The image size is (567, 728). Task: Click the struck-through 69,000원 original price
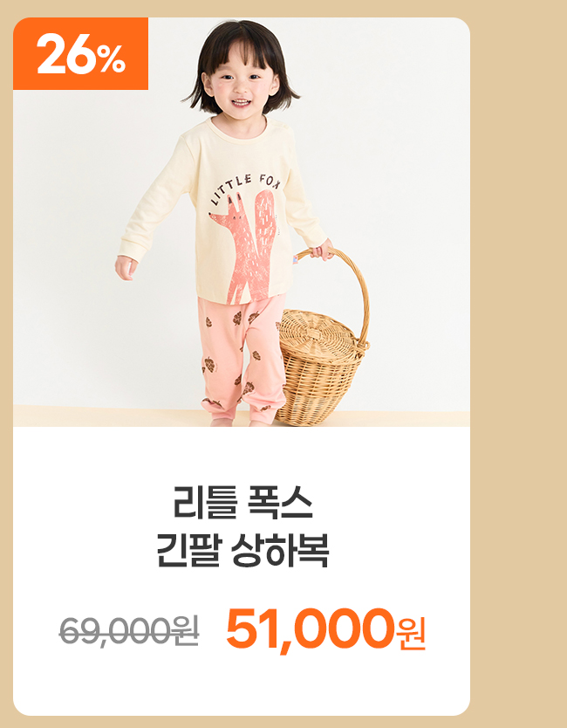coord(129,630)
